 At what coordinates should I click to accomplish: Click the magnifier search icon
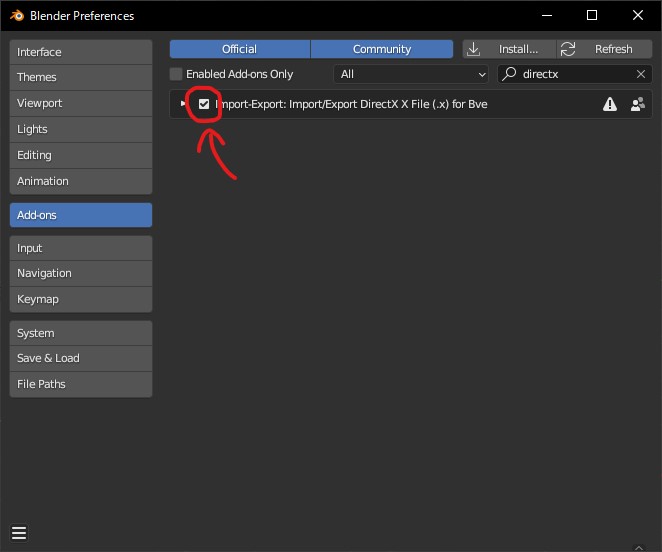point(510,74)
